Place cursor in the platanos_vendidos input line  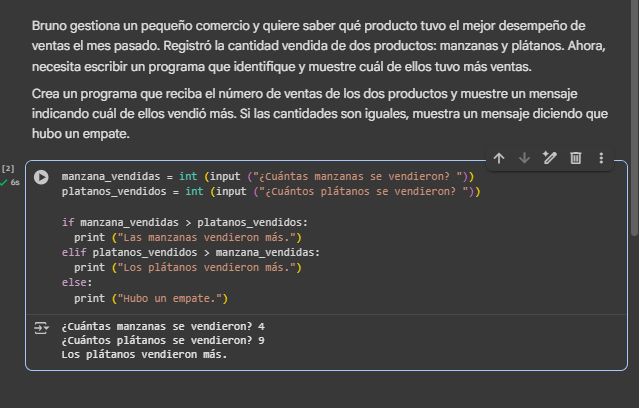pos(271,190)
